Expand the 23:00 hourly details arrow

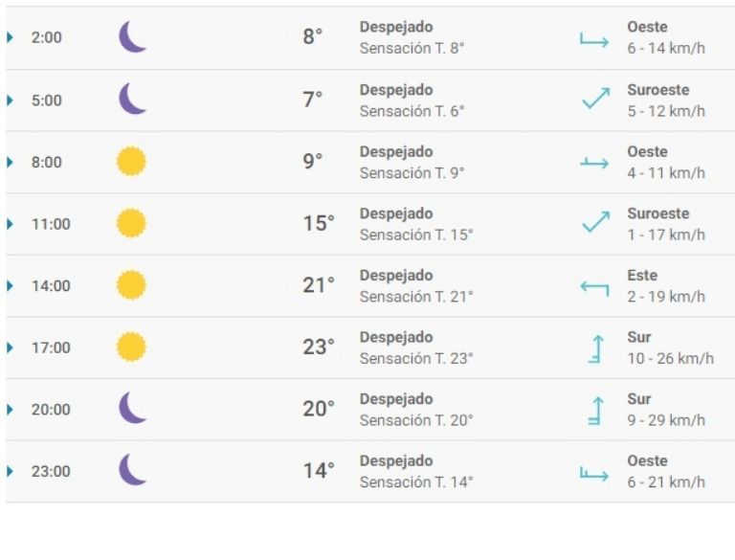click(x=11, y=471)
